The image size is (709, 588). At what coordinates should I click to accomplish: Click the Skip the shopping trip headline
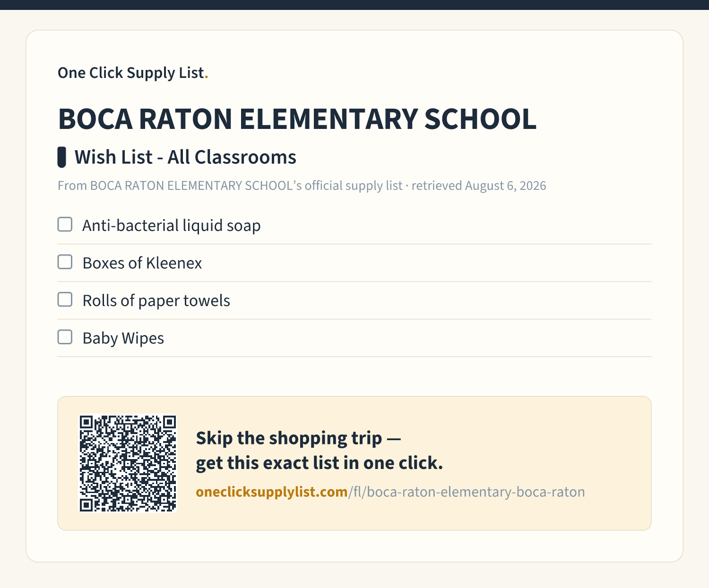298,438
